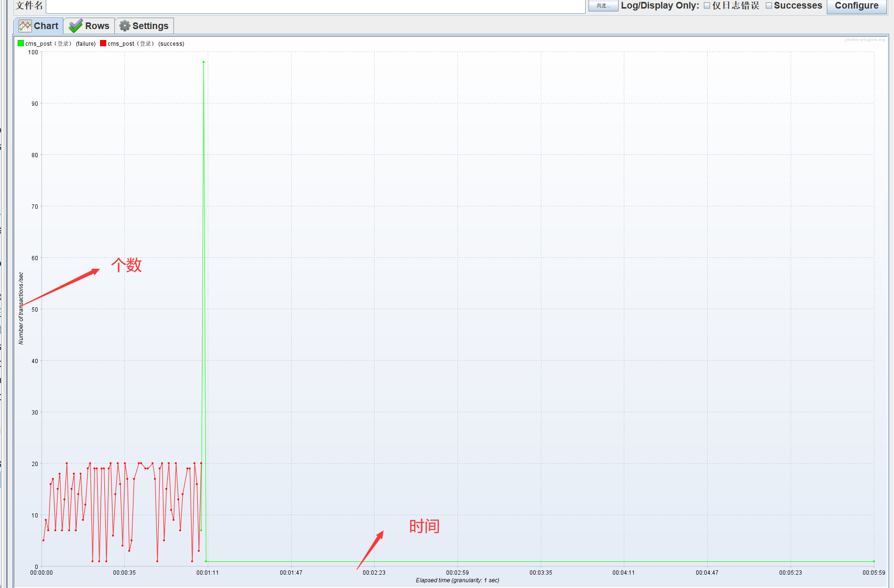Click the cms_post success legend label
The width and height of the screenshot is (894, 588).
[146, 43]
